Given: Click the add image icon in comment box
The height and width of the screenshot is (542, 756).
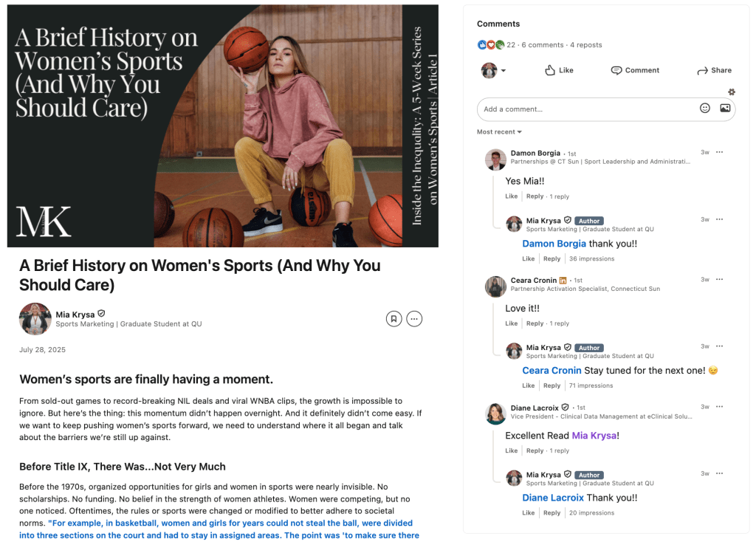Looking at the screenshot, I should click(725, 109).
